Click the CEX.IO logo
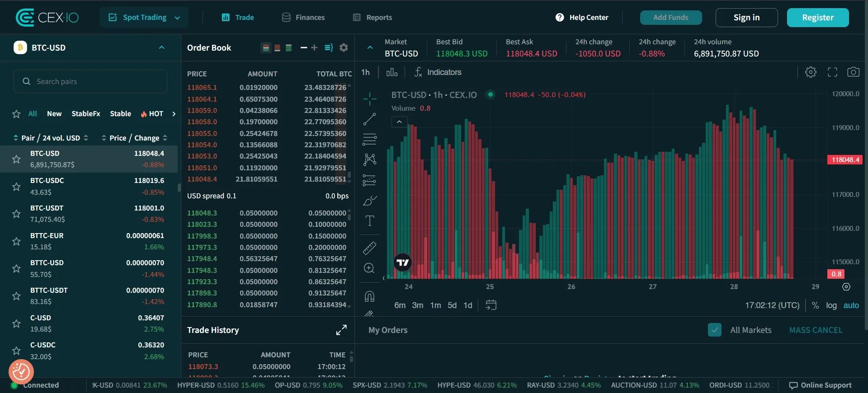 (x=47, y=18)
